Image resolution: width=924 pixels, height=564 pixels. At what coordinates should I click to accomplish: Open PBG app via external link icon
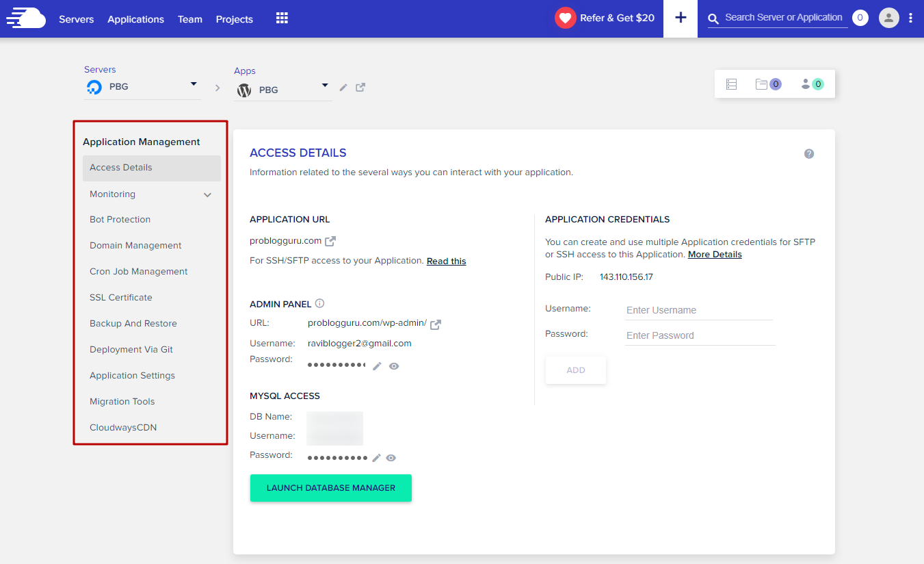[360, 88]
